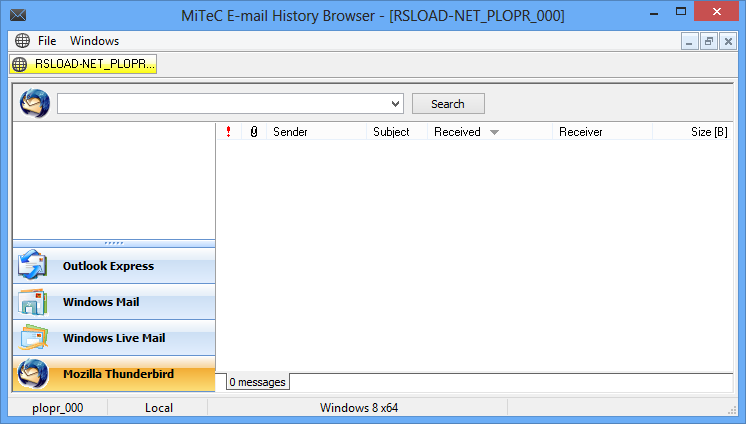This screenshot has height=424, width=746.
Task: Click the Thunderbird logo beside search box
Action: pyautogui.click(x=35, y=103)
